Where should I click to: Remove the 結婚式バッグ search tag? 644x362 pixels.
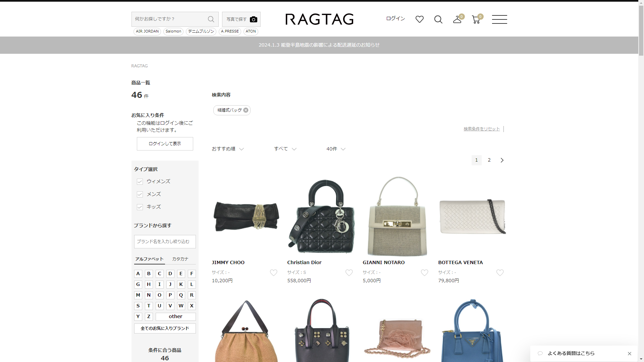point(246,110)
